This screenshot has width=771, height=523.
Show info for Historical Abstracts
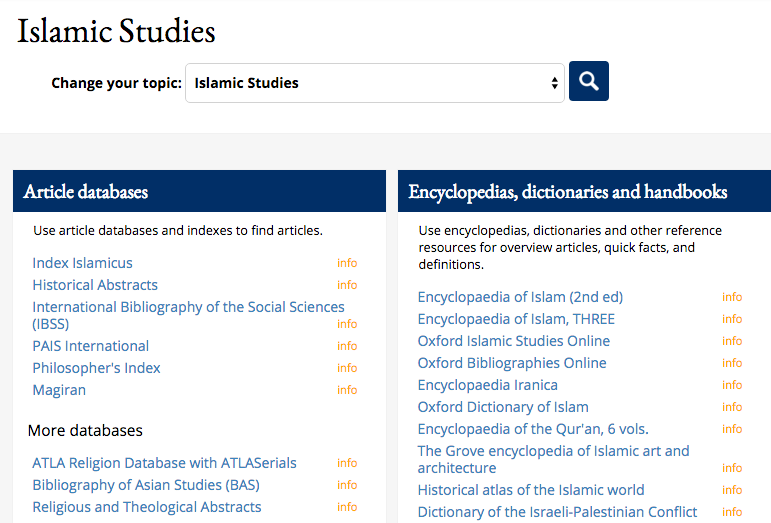pos(347,285)
